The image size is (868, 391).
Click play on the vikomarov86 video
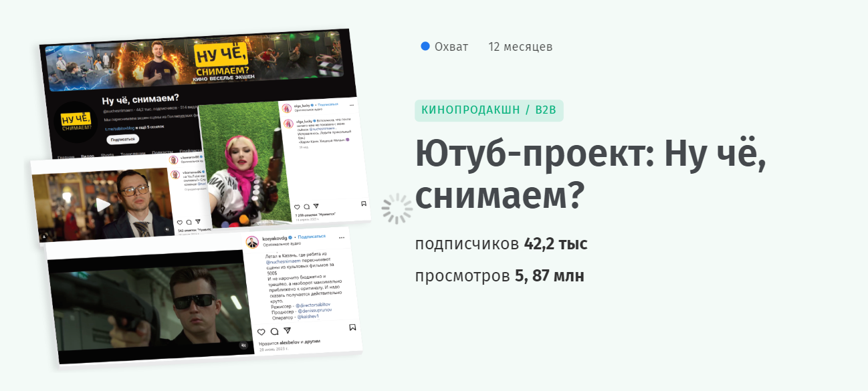click(x=102, y=204)
